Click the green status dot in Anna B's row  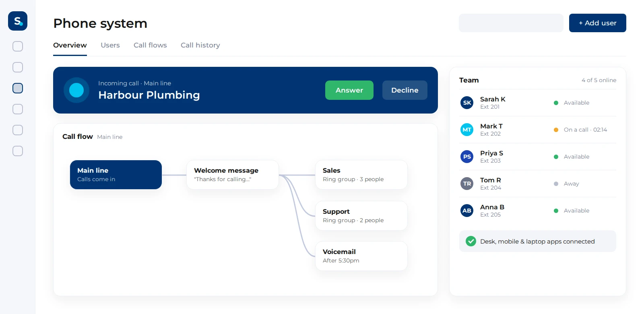556,211
